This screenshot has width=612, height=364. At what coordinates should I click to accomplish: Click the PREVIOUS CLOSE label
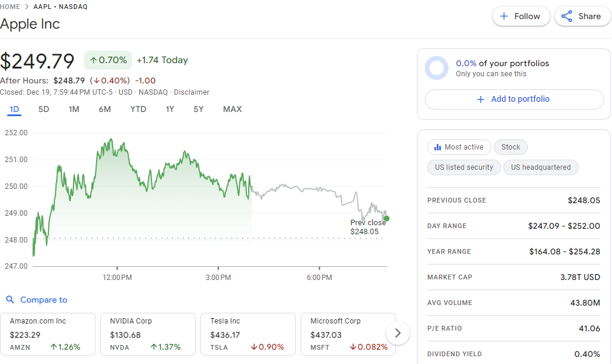coord(457,200)
